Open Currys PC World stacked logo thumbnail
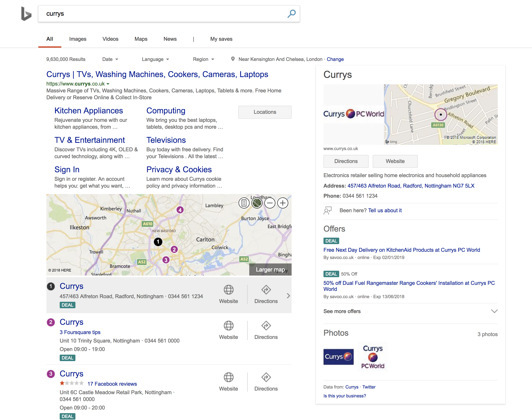 tap(373, 357)
